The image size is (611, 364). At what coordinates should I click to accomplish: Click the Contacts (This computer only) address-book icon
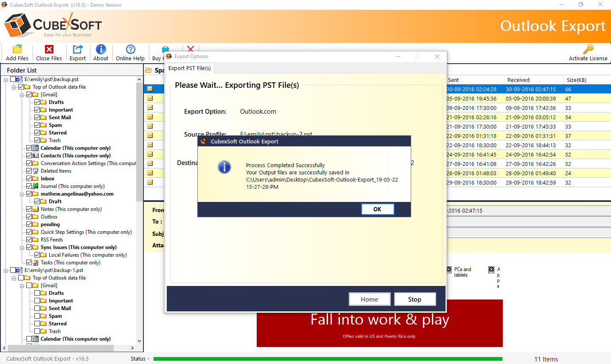coord(36,156)
